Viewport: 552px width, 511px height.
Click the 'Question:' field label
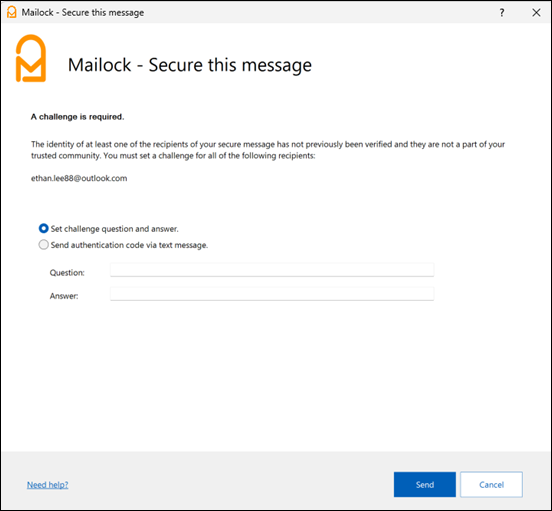tap(67, 273)
